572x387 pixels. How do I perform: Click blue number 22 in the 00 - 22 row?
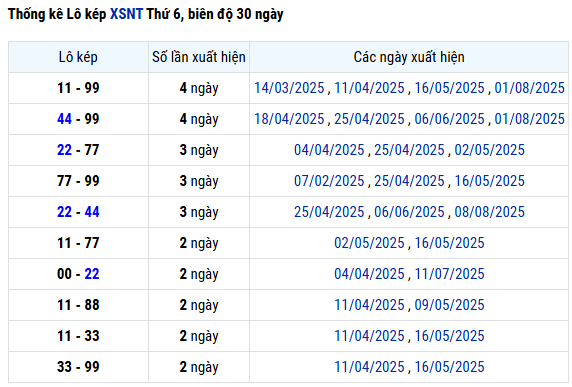click(x=92, y=274)
